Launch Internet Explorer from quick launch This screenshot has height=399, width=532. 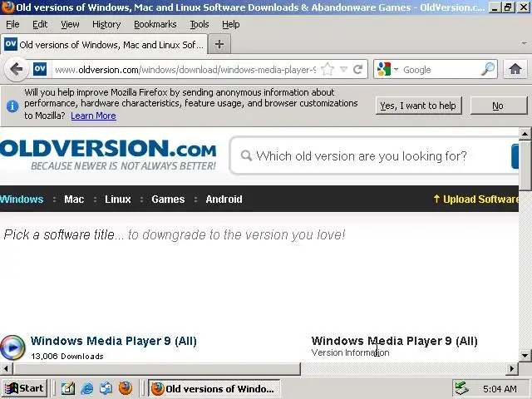pyautogui.click(x=87, y=388)
